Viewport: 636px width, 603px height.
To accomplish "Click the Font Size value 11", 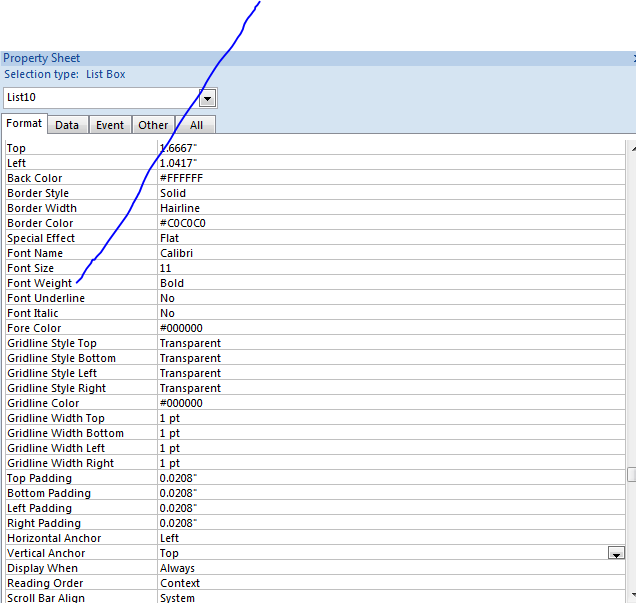I will [x=165, y=268].
